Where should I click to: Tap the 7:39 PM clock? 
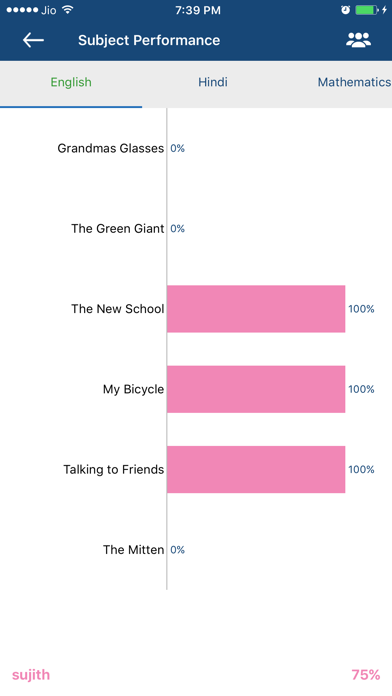(x=198, y=10)
